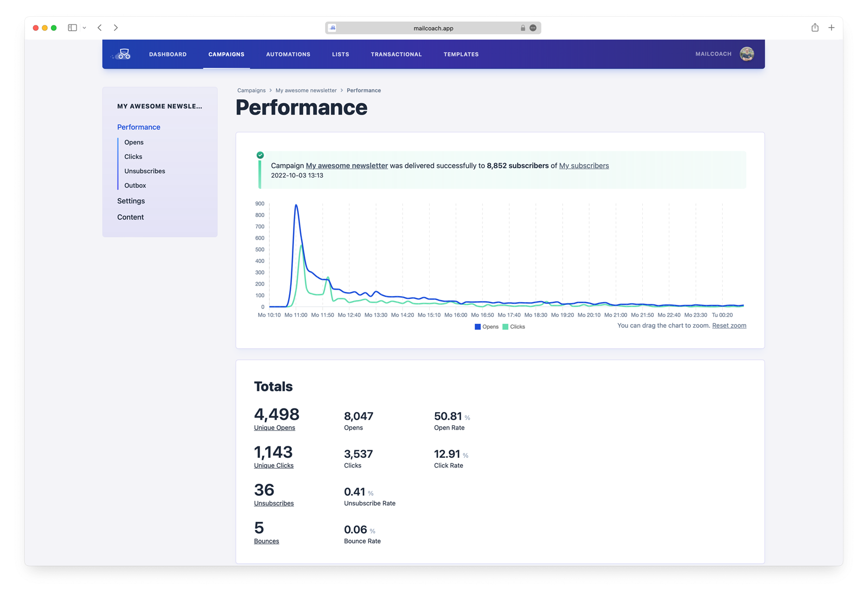The width and height of the screenshot is (868, 595).
Task: Click the MY AWESOME NEWSLE... sidebar heading
Action: pos(159,106)
